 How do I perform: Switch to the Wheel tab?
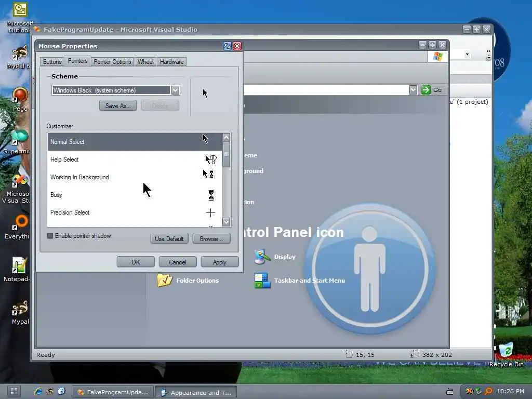pos(145,62)
